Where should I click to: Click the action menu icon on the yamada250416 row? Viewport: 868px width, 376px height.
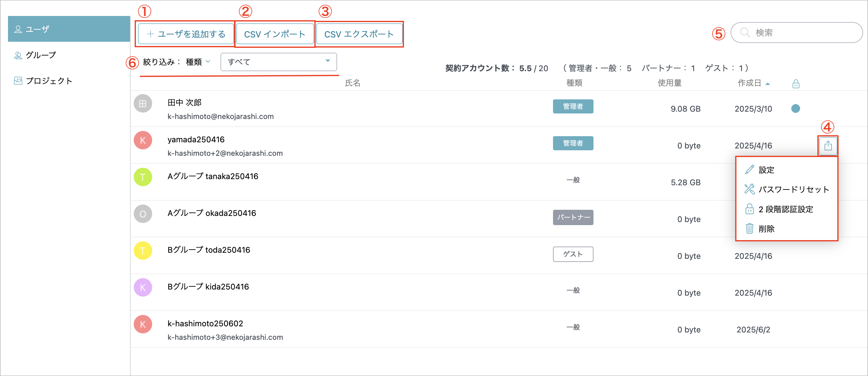pos(828,146)
